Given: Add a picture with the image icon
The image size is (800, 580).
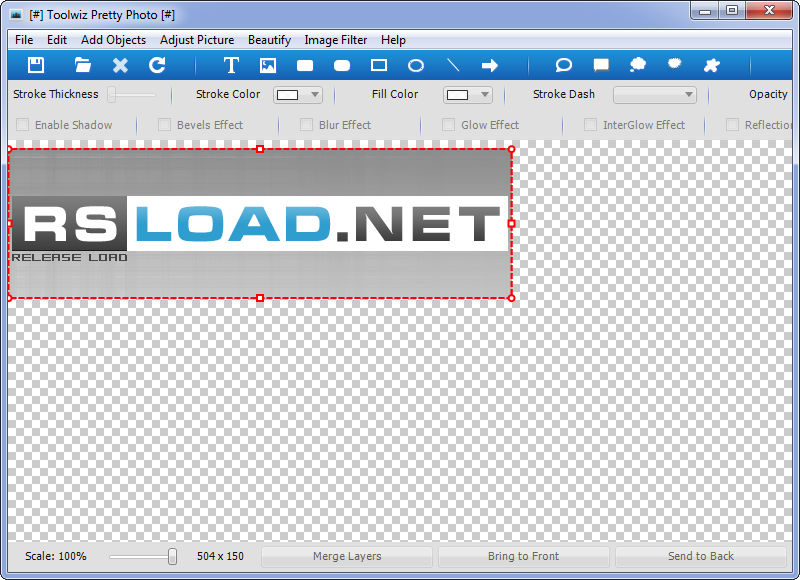Looking at the screenshot, I should tap(268, 65).
